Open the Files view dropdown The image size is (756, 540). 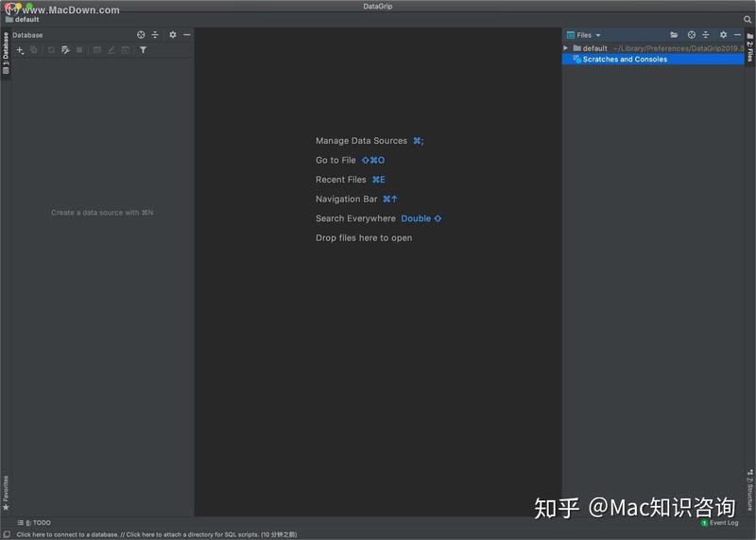(x=584, y=35)
